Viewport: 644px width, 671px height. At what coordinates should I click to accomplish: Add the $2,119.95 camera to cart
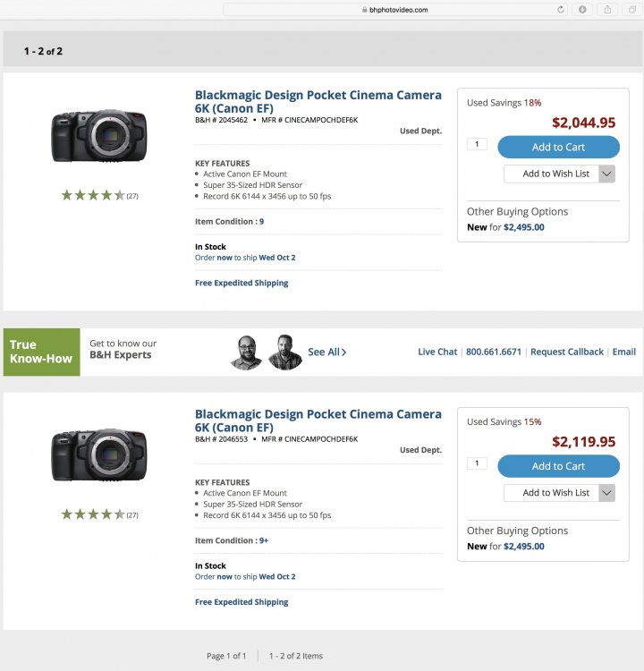(558, 466)
